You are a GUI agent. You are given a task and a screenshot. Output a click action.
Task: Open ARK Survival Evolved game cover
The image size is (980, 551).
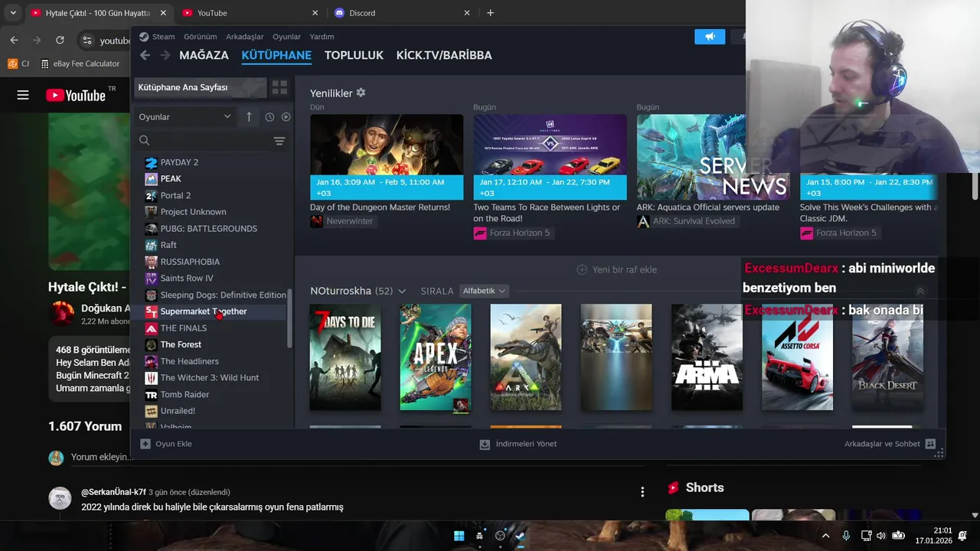(526, 357)
